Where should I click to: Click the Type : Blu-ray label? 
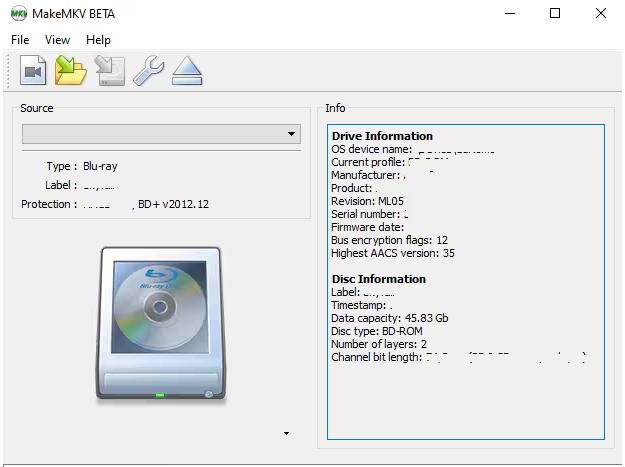pyautogui.click(x=82, y=166)
